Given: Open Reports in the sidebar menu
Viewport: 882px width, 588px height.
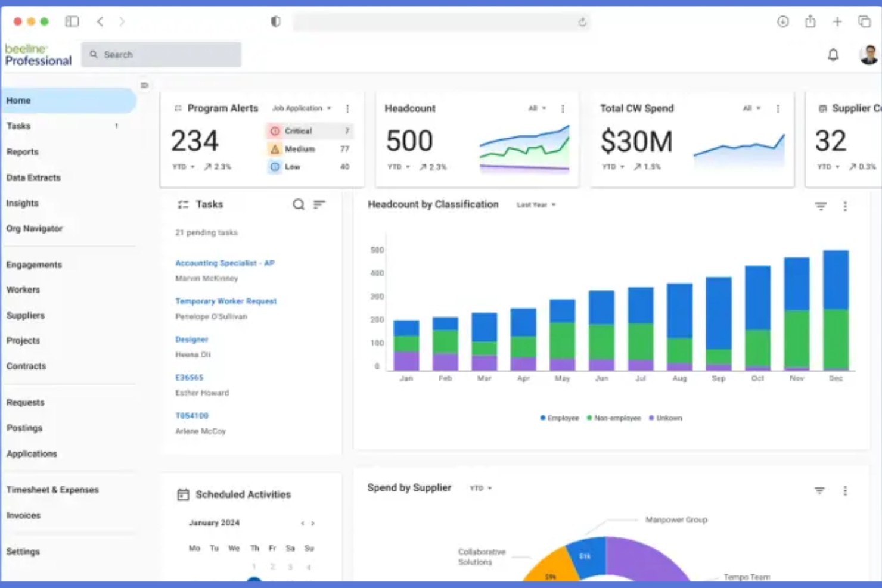Looking at the screenshot, I should pyautogui.click(x=22, y=152).
